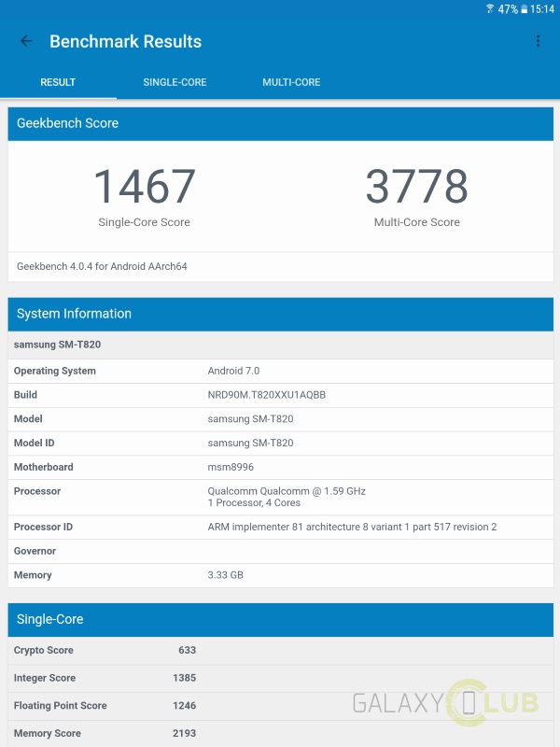Tap the Memory Score label
The width and height of the screenshot is (560, 747).
tap(48, 733)
